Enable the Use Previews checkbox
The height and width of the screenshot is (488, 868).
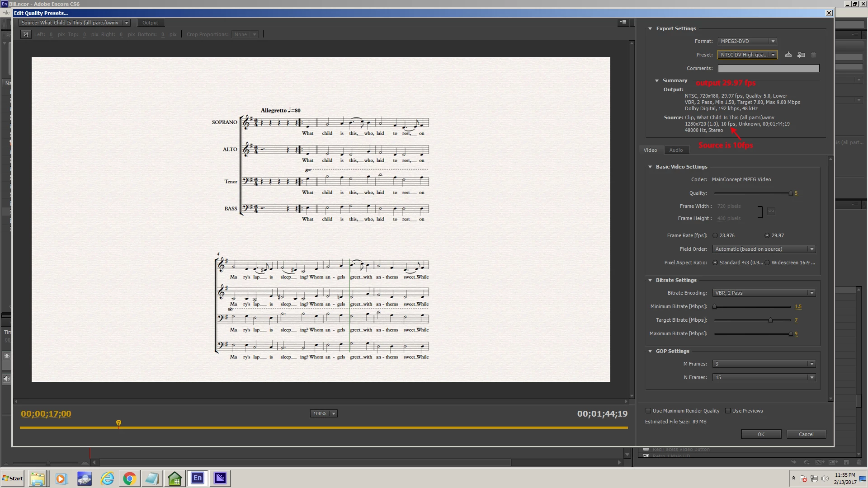click(x=728, y=411)
